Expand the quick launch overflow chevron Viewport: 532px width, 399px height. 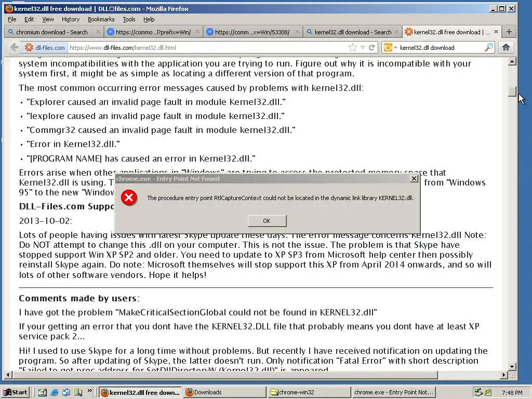[x=90, y=391]
